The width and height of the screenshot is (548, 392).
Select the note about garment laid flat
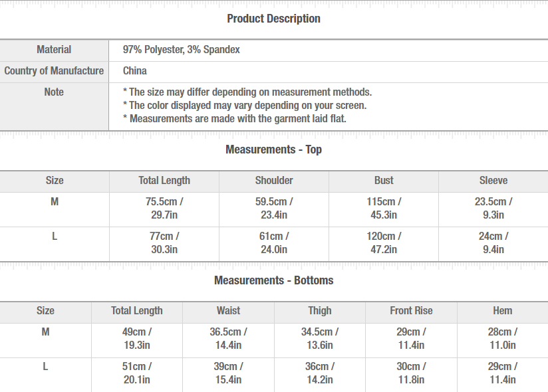click(234, 119)
